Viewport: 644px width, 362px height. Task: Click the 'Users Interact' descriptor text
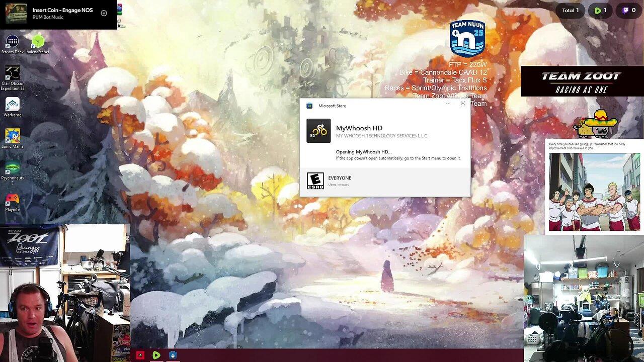339,185
